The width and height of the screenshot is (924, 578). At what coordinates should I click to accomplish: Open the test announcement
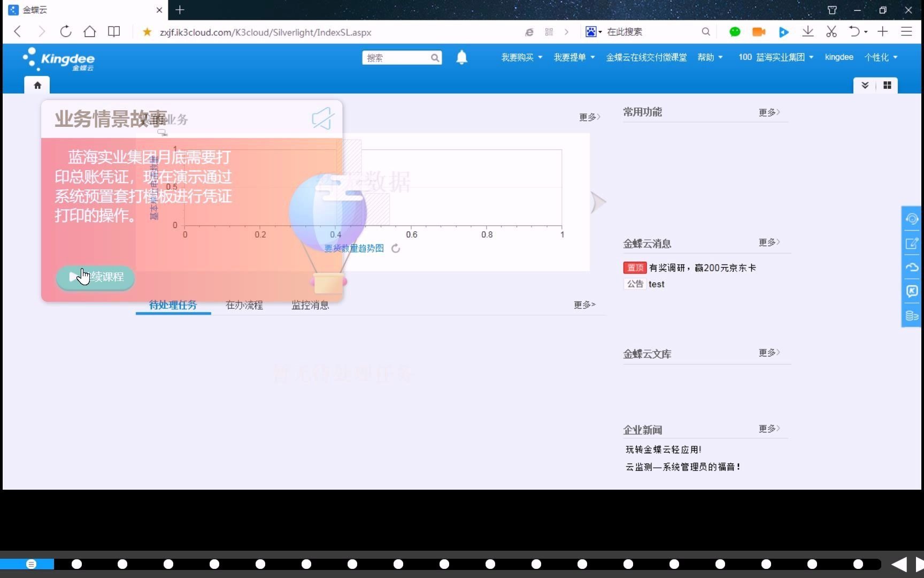click(656, 284)
